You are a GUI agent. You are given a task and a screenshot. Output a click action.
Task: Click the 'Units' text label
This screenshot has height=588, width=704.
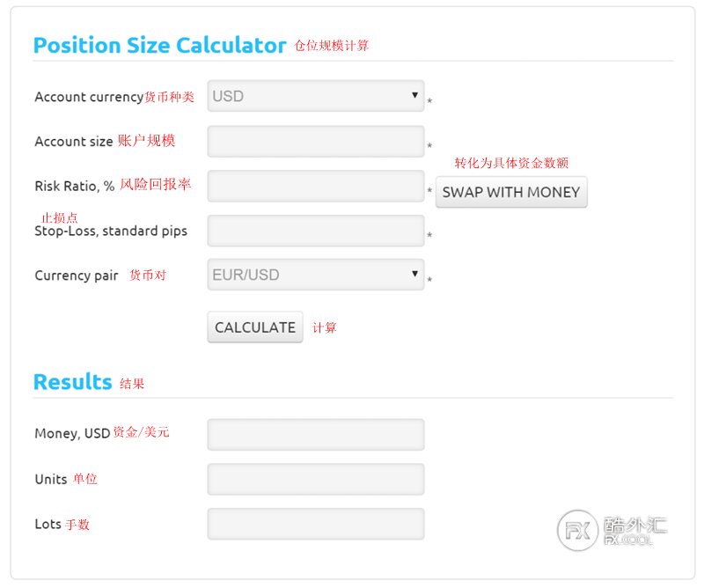coord(50,480)
